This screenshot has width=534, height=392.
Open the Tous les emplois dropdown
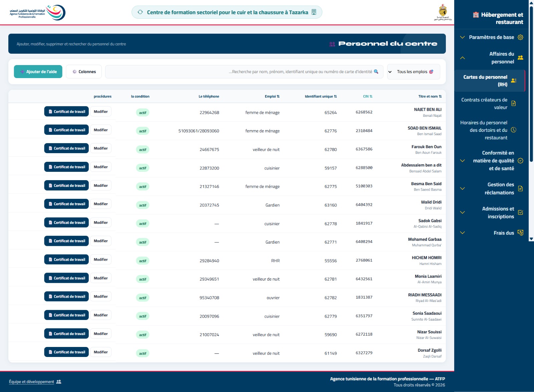[414, 72]
